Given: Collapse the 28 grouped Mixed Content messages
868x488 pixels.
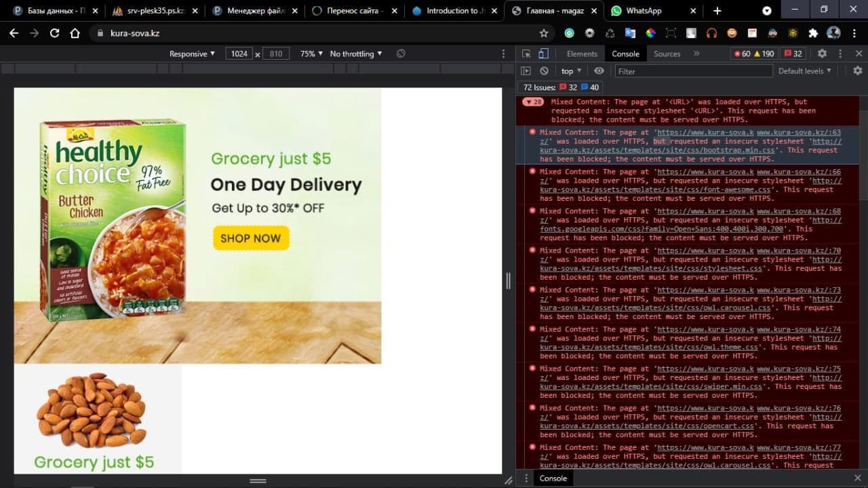Looking at the screenshot, I should 532,102.
